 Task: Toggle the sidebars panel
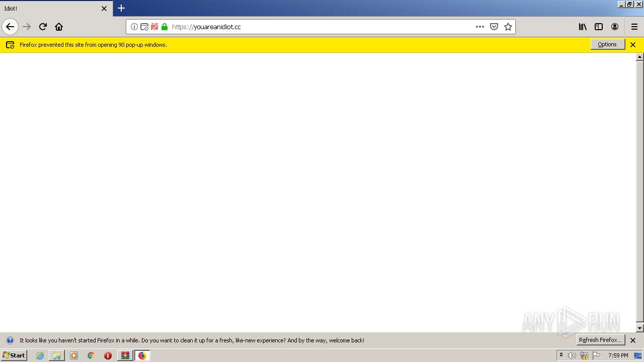599,27
